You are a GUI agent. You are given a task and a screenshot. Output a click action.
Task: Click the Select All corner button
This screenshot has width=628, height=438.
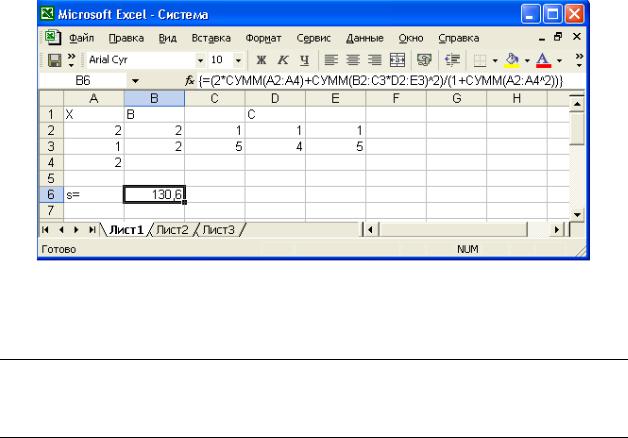coord(51,98)
